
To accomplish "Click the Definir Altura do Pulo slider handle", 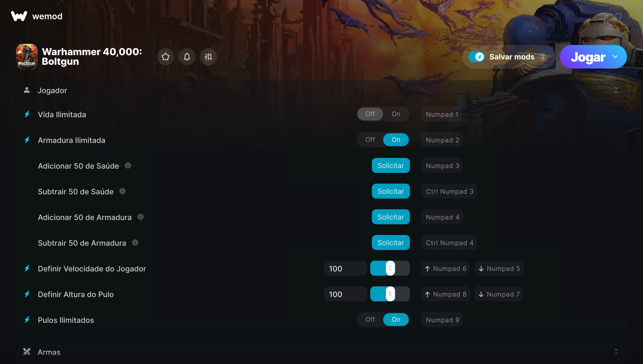I will click(390, 294).
